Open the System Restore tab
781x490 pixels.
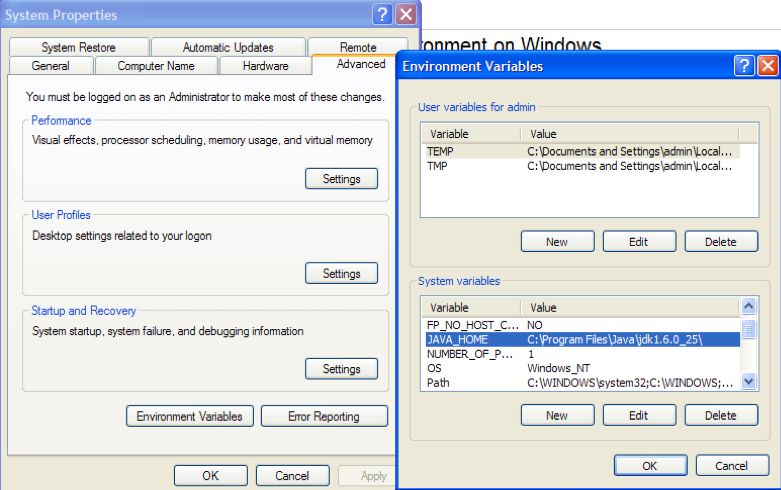coord(79,47)
